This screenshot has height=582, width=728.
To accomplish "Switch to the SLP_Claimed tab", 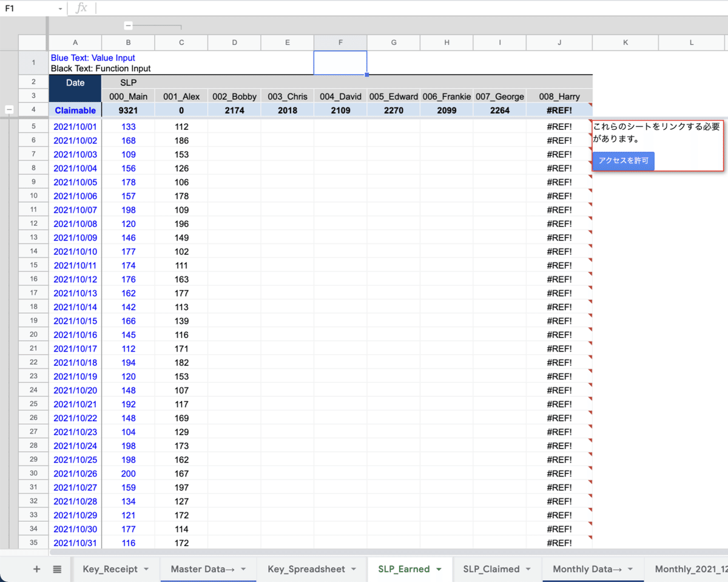I will (x=491, y=569).
